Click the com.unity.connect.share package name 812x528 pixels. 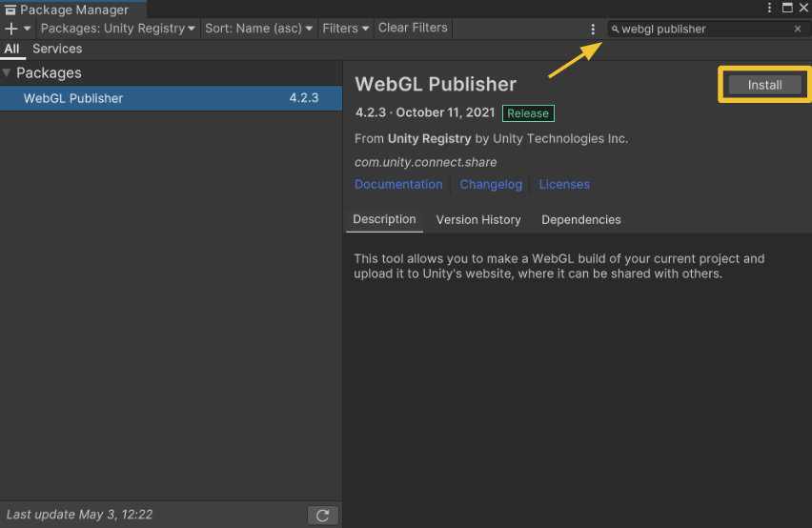pos(426,163)
